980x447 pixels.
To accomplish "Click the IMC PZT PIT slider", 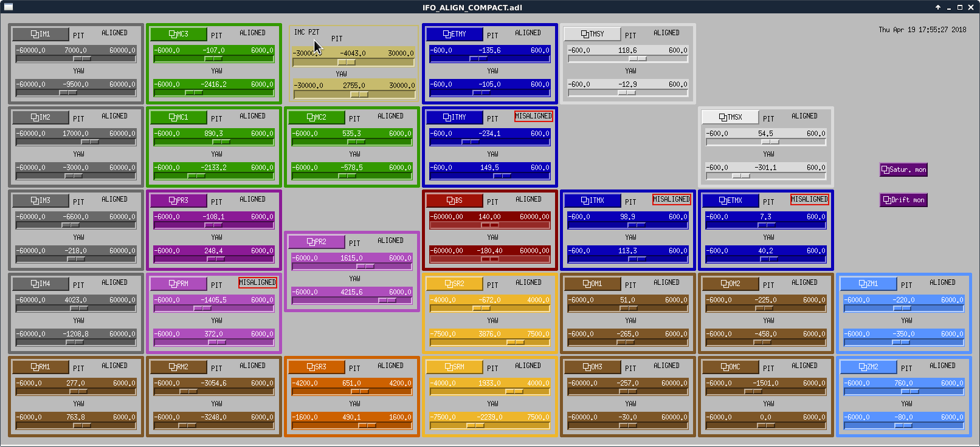I will [353, 62].
